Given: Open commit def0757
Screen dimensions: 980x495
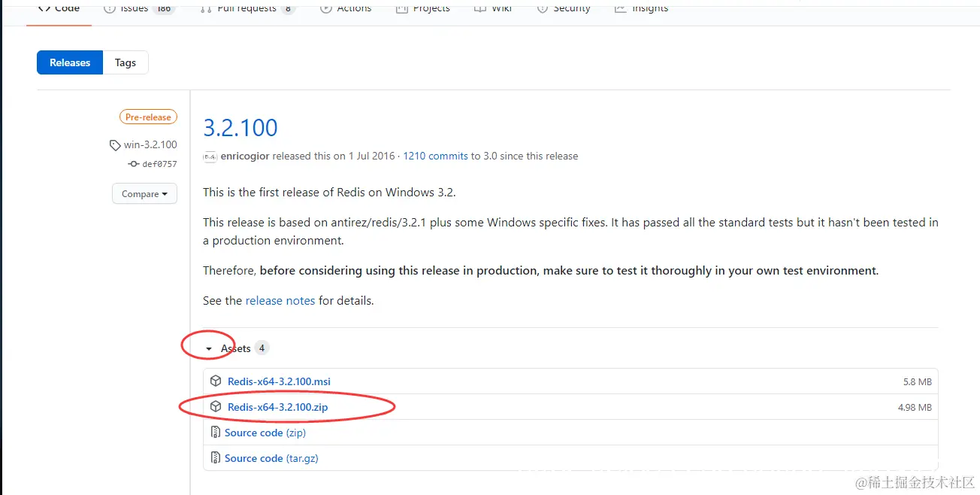Looking at the screenshot, I should 160,164.
